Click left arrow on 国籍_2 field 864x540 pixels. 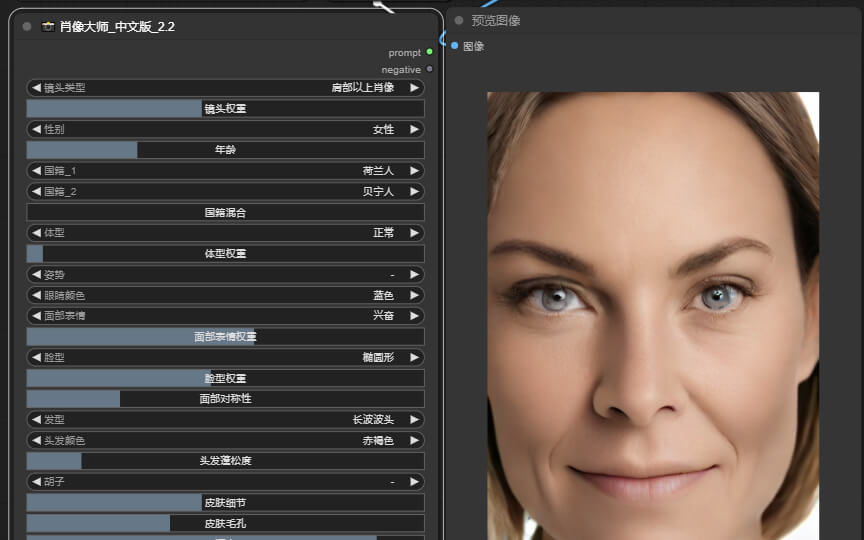(x=36, y=191)
